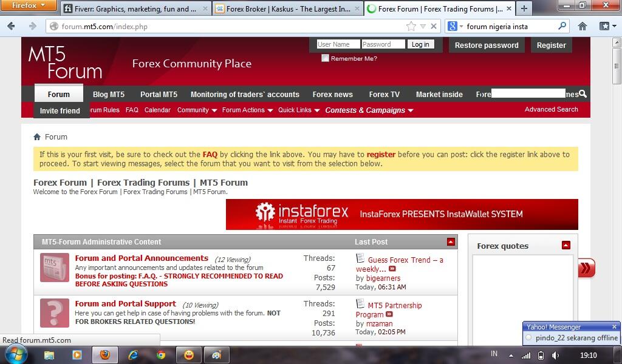Open the Forex news nav item
Image resolution: width=622 pixels, height=364 pixels.
tap(332, 94)
